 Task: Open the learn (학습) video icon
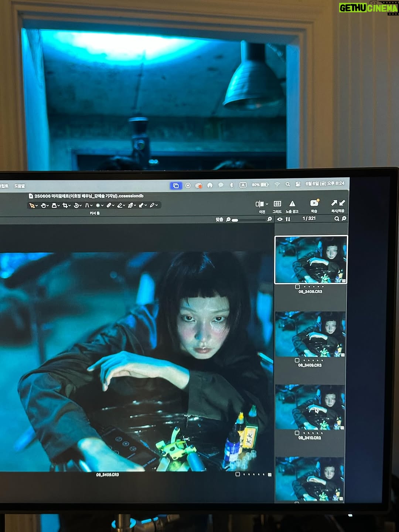point(314,203)
